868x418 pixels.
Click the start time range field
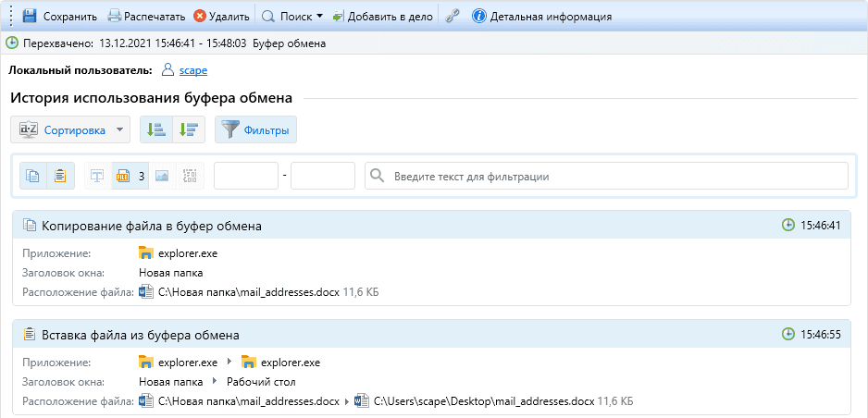(246, 176)
